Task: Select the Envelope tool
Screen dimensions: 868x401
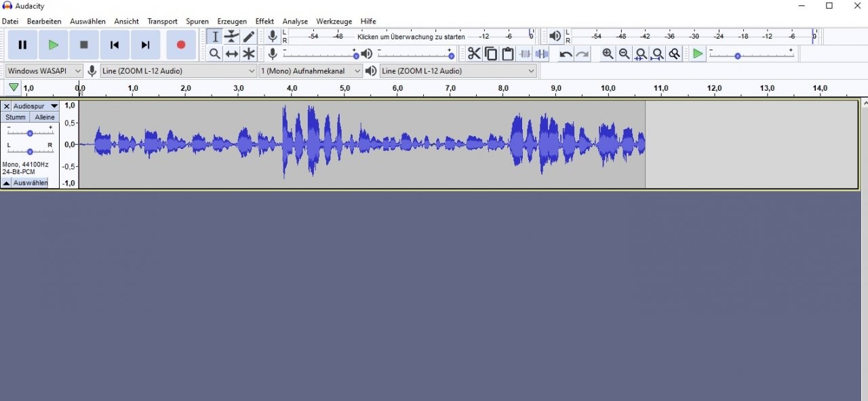Action: (232, 37)
